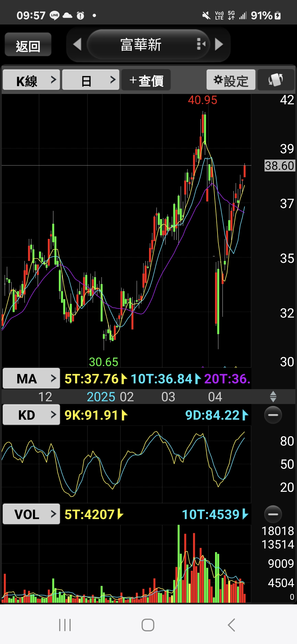
Task: Tap the +查價 price lookup button
Action: (x=146, y=80)
